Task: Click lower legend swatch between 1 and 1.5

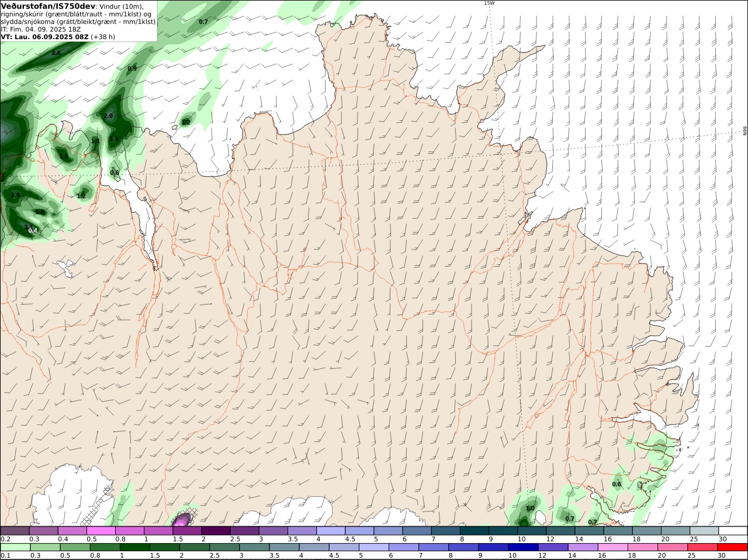Action: click(136, 547)
